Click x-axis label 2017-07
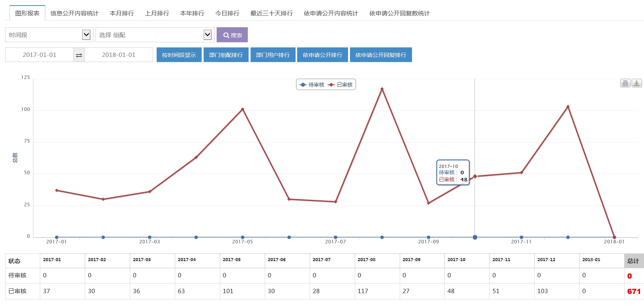Screen dimensions: 644x307 point(335,242)
